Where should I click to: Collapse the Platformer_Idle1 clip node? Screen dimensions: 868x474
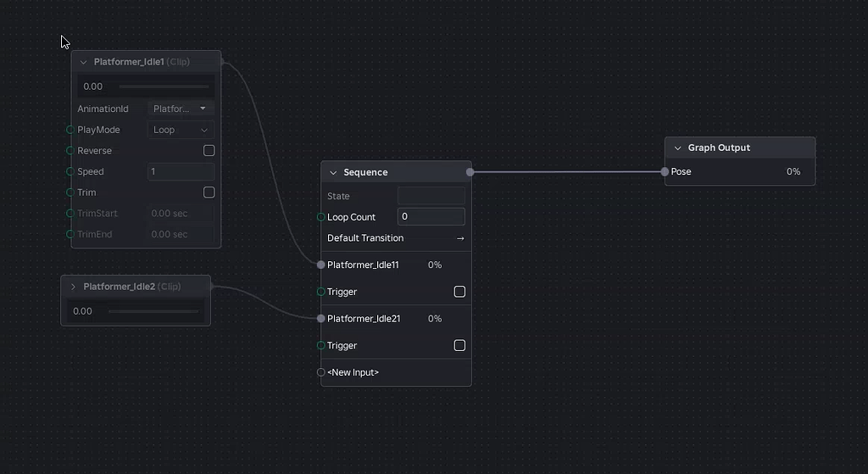84,62
